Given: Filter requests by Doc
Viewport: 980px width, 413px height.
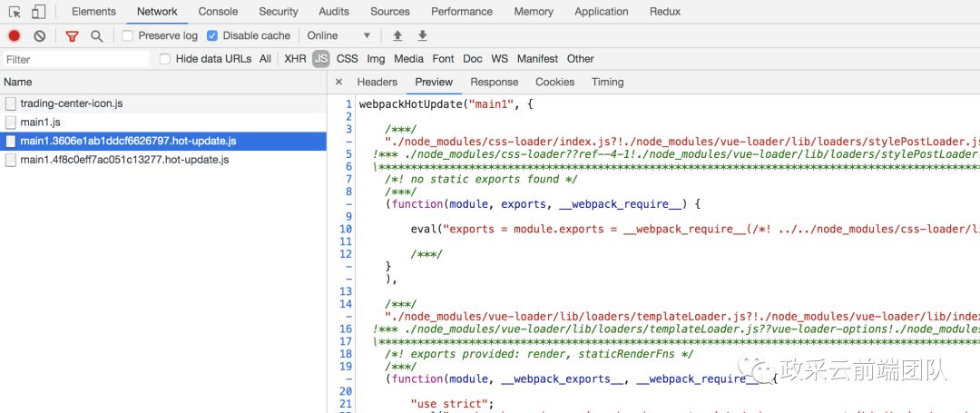Looking at the screenshot, I should coord(473,59).
